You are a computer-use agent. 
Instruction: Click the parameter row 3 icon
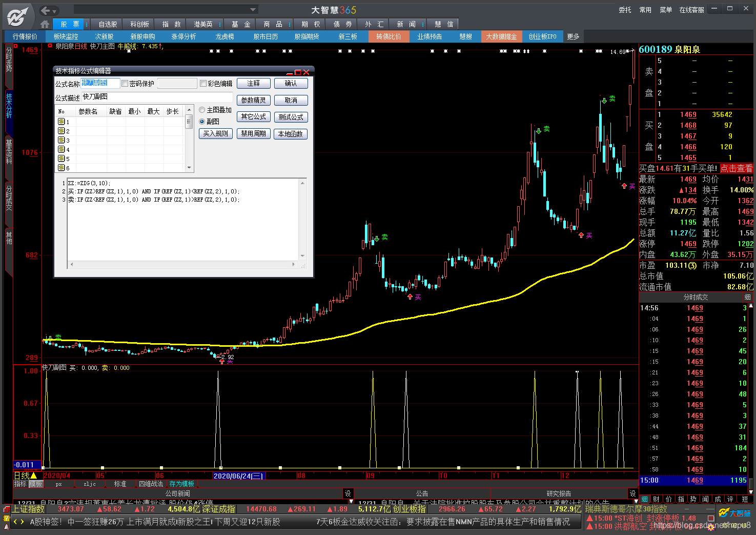[62, 140]
